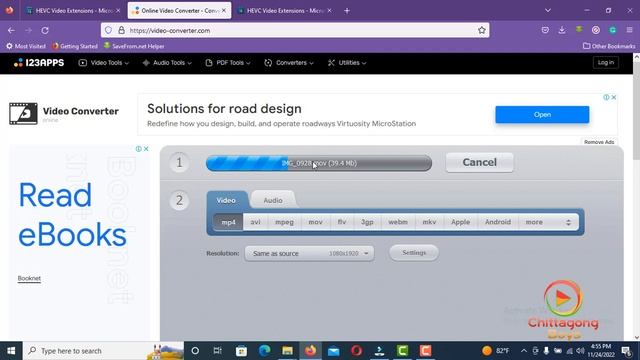Screen dimensions: 640x360
Task: Launch Microsoft Edge from taskbar
Action: pos(264,351)
